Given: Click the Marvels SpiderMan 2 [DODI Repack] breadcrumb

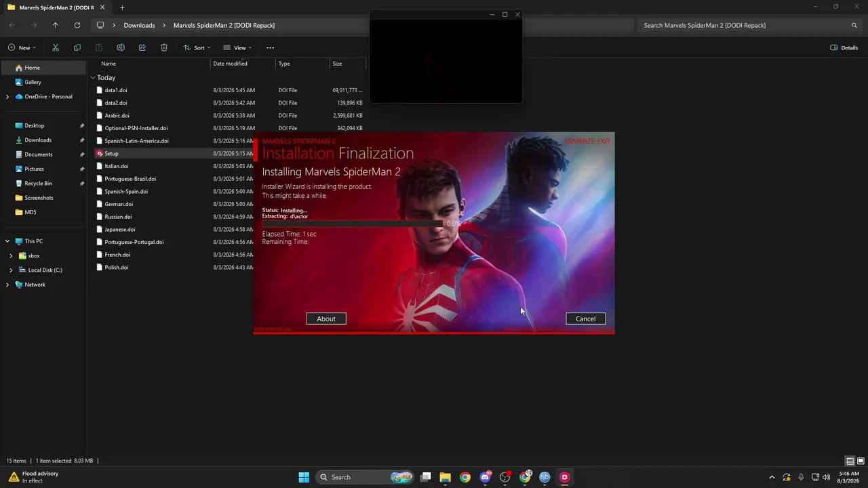Looking at the screenshot, I should [224, 25].
